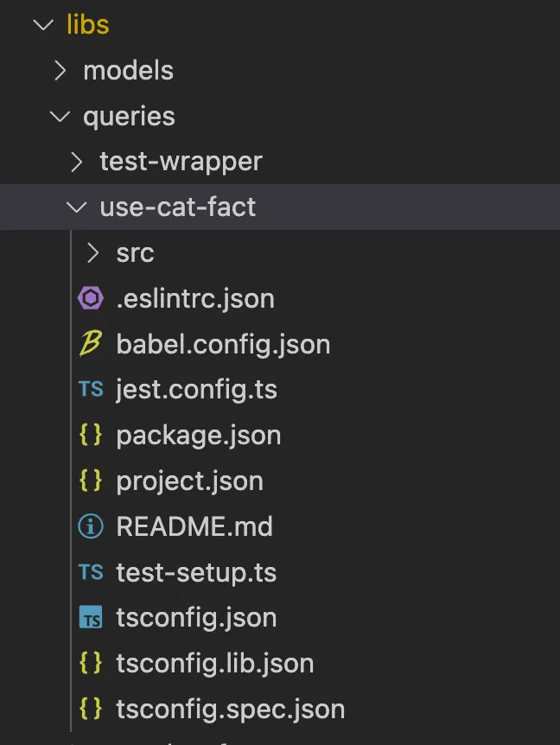560x745 pixels.
Task: Collapse the use-cat-fact folder chevron
Action: (76, 207)
